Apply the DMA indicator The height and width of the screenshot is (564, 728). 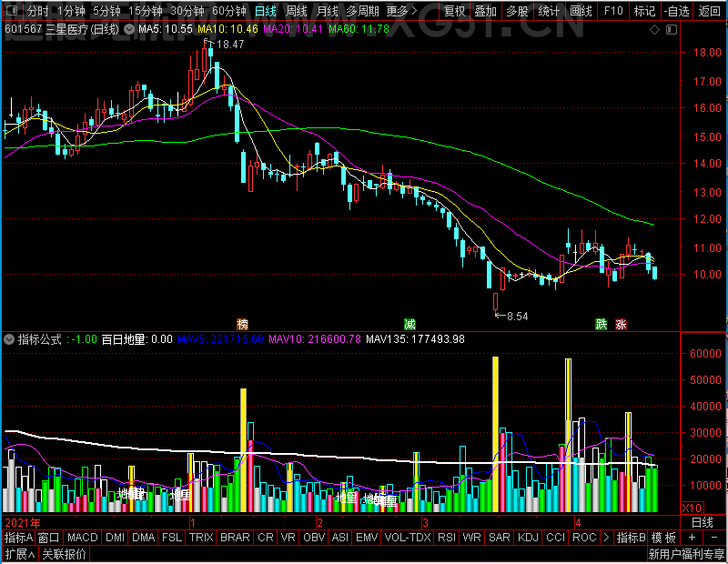tap(144, 538)
